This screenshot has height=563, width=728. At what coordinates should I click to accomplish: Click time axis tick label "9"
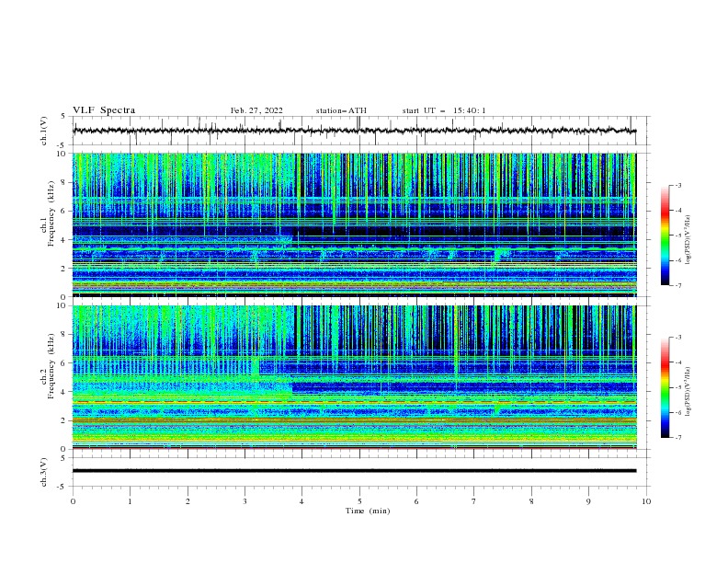click(x=588, y=501)
